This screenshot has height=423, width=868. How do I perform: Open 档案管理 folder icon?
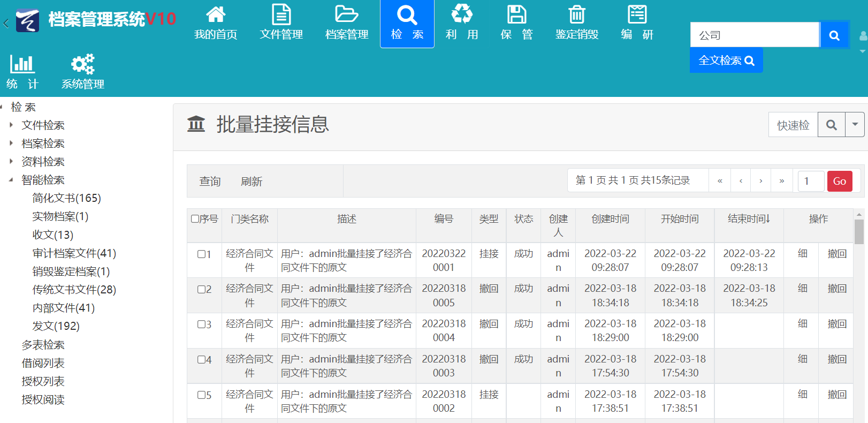click(x=346, y=15)
